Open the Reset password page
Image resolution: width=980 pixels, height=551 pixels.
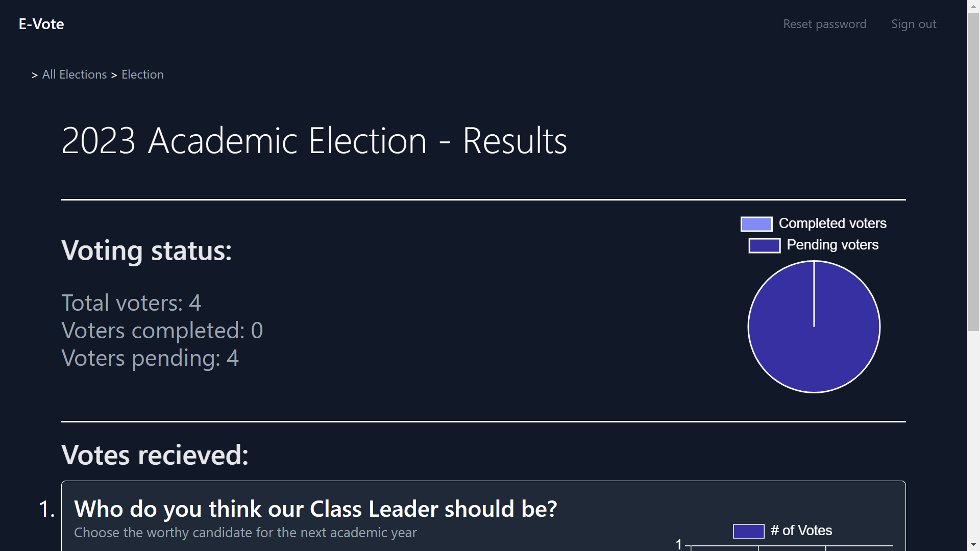pos(824,24)
